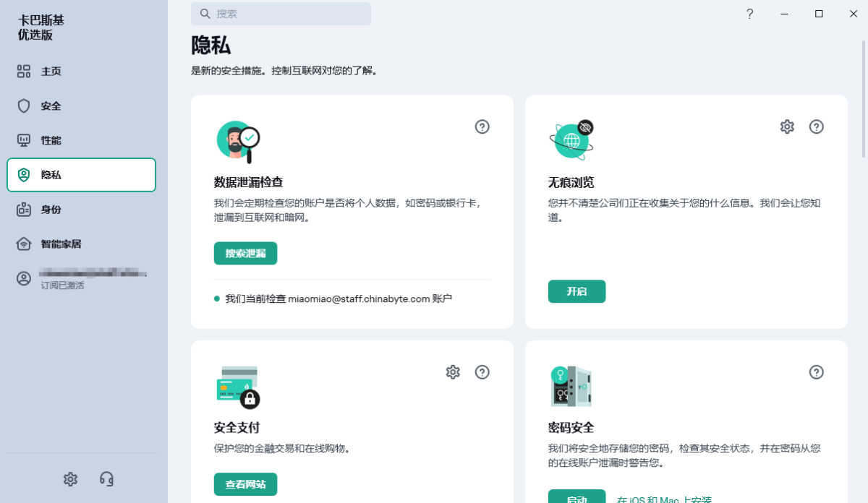Open application settings gear at bottom left
Viewport: 868px width, 503px height.
coord(70,478)
